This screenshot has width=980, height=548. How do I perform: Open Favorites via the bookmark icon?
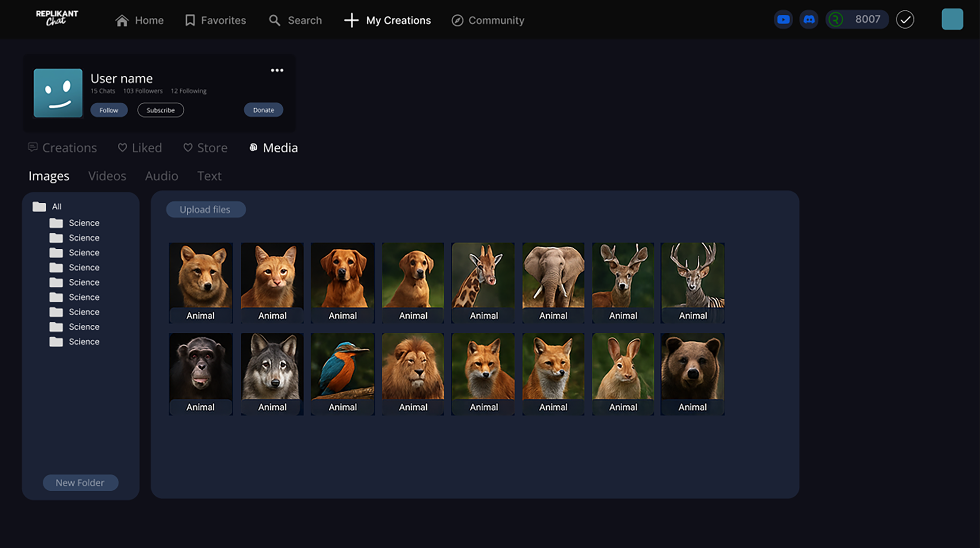click(190, 20)
